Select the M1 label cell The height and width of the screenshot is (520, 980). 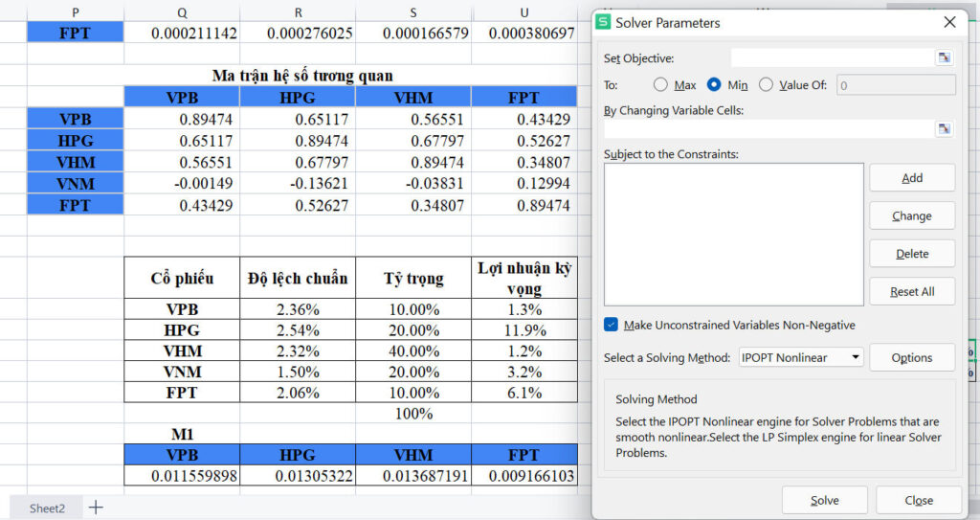[x=182, y=434]
